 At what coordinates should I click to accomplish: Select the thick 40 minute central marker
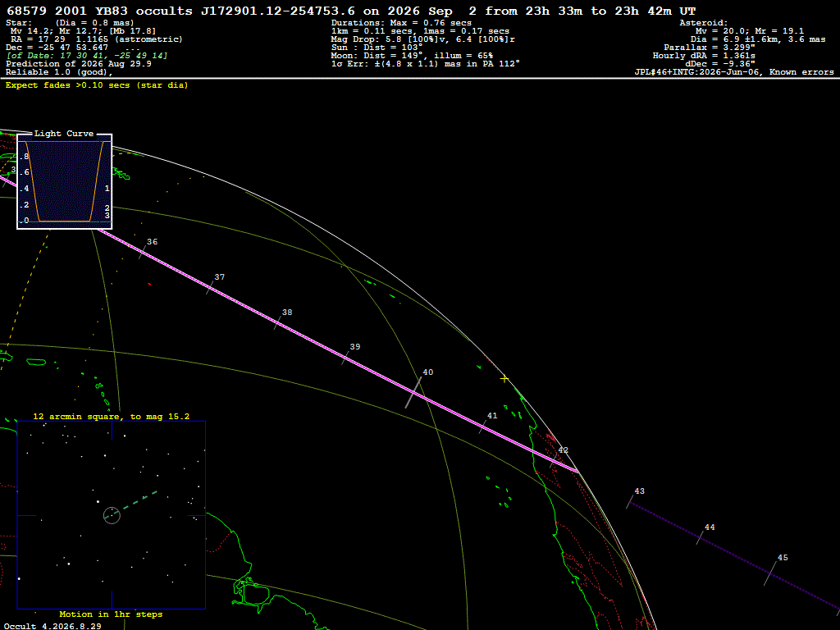point(413,393)
